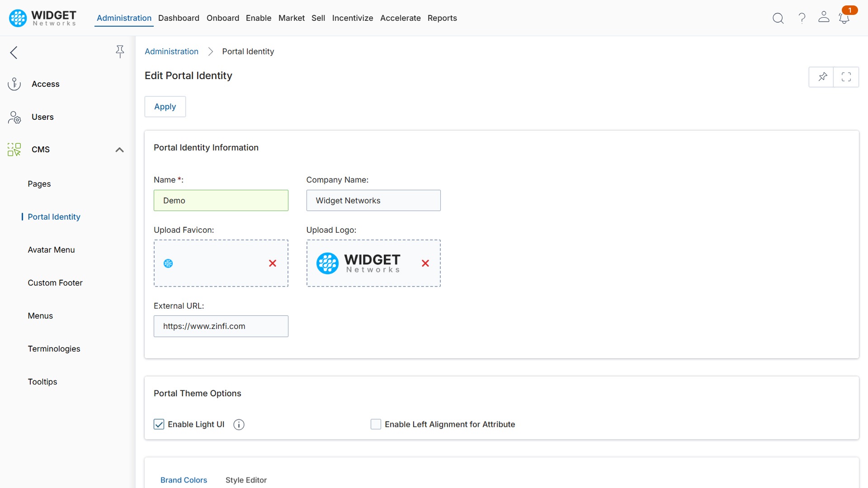Uncheck the Enable Light UI option
This screenshot has width=868, height=488.
[x=159, y=424]
